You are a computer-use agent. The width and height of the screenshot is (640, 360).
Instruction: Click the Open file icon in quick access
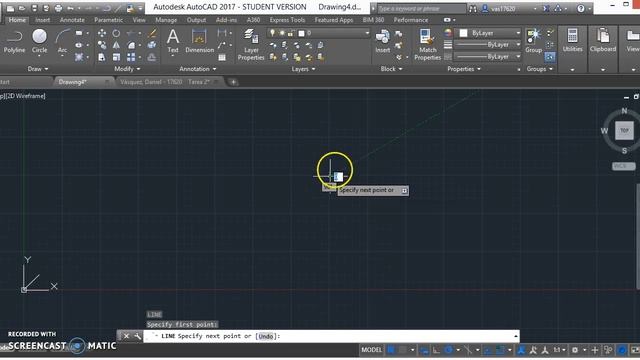[x=22, y=8]
